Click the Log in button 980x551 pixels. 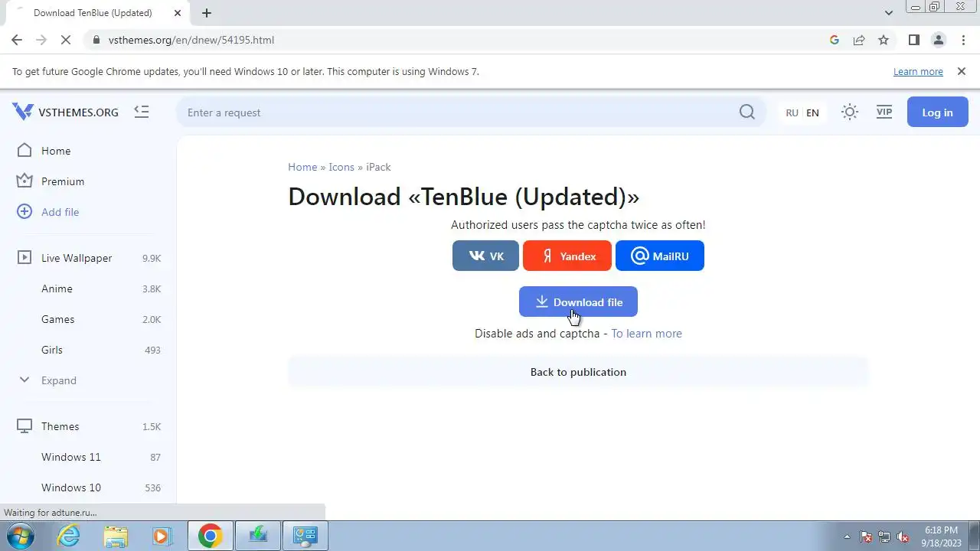pyautogui.click(x=937, y=112)
